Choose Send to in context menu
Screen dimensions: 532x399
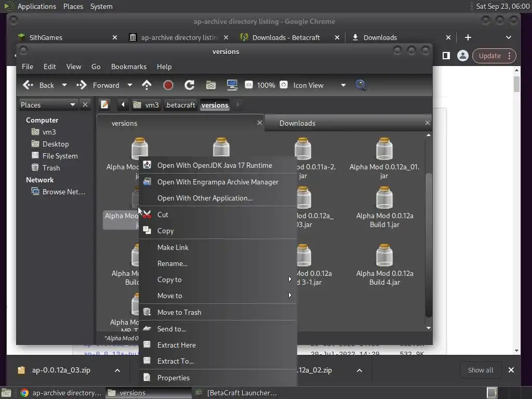(218, 329)
